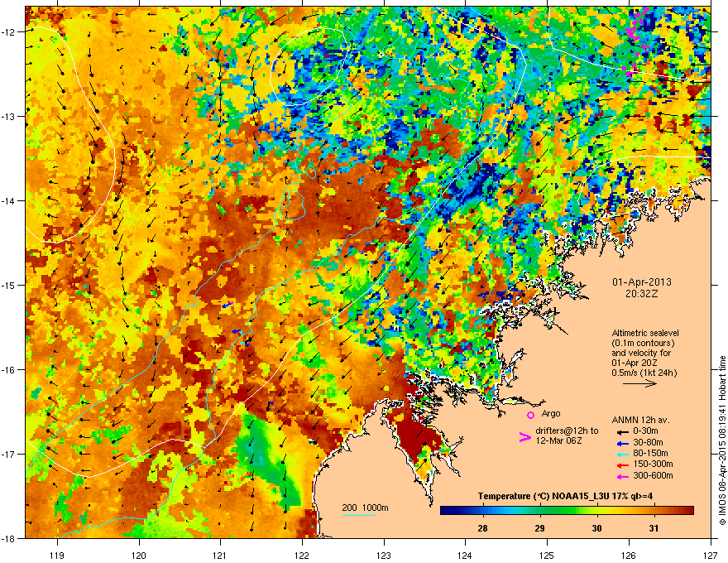
Task: Click the temperature color bar at 28
Action: click(x=483, y=511)
